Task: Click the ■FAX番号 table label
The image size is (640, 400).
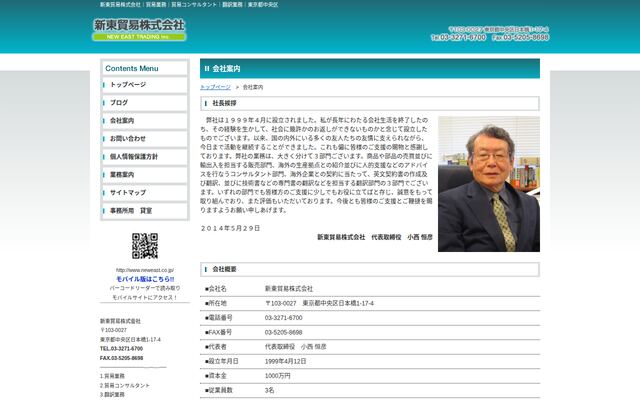Action: (218, 332)
